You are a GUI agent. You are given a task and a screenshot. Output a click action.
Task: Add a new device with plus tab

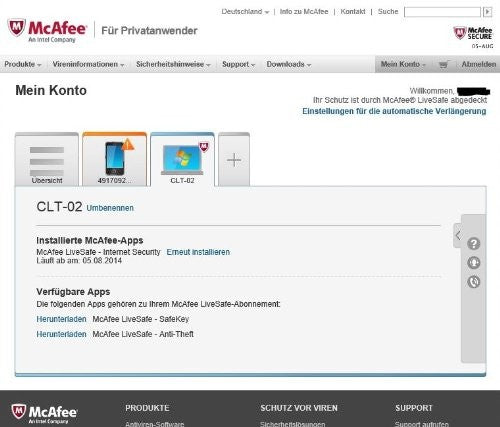234,159
